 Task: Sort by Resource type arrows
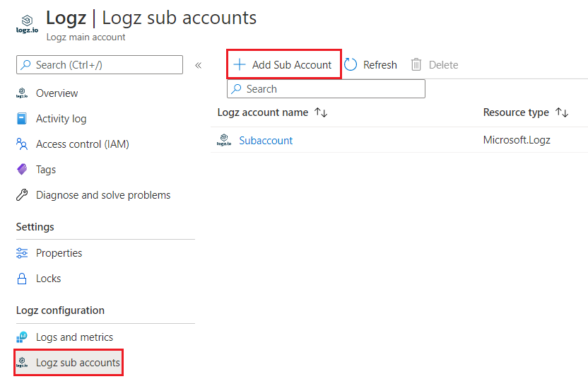562,112
